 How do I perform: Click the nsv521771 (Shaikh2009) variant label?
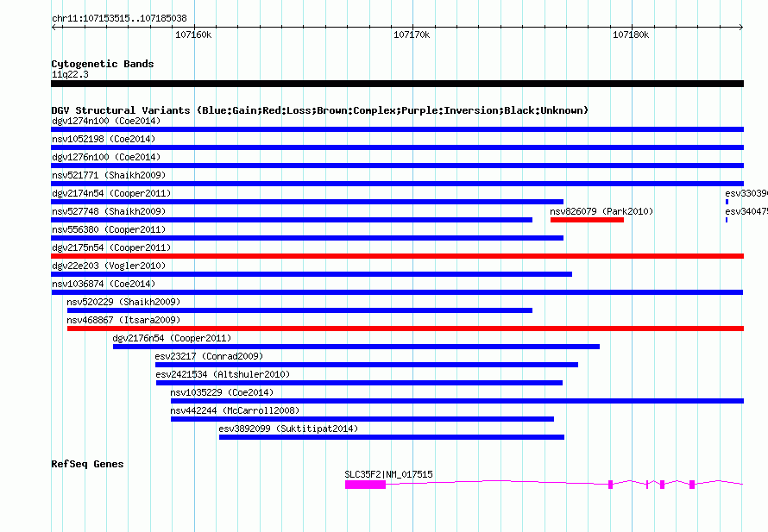click(x=109, y=175)
